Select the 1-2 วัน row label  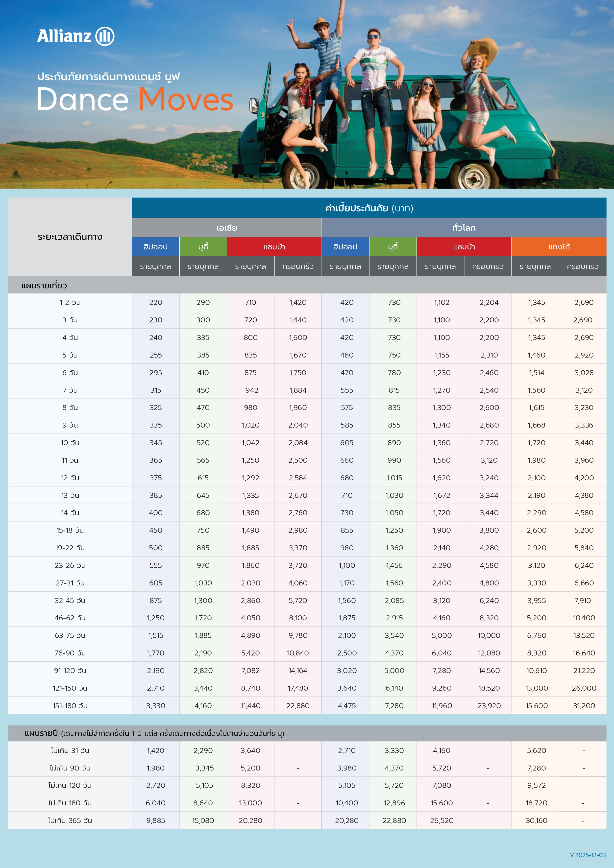(x=70, y=302)
